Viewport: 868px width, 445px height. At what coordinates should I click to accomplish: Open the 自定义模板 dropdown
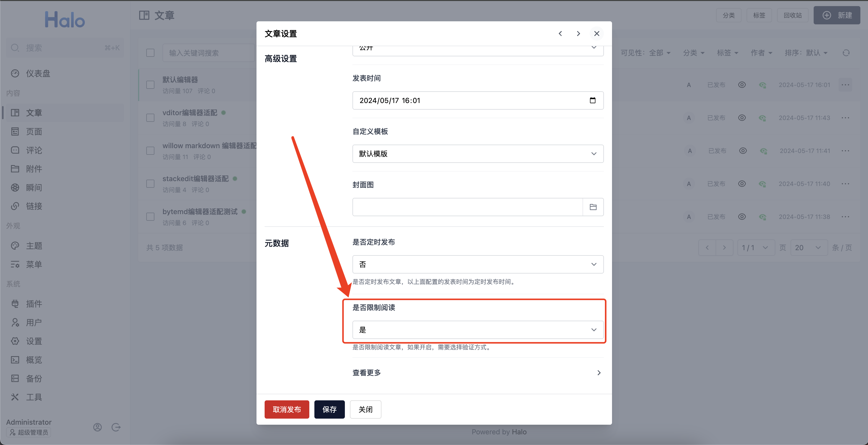point(478,154)
